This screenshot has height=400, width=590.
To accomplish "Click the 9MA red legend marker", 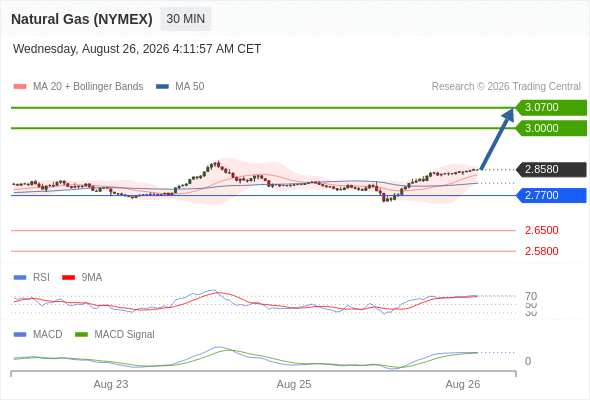I will (x=68, y=277).
